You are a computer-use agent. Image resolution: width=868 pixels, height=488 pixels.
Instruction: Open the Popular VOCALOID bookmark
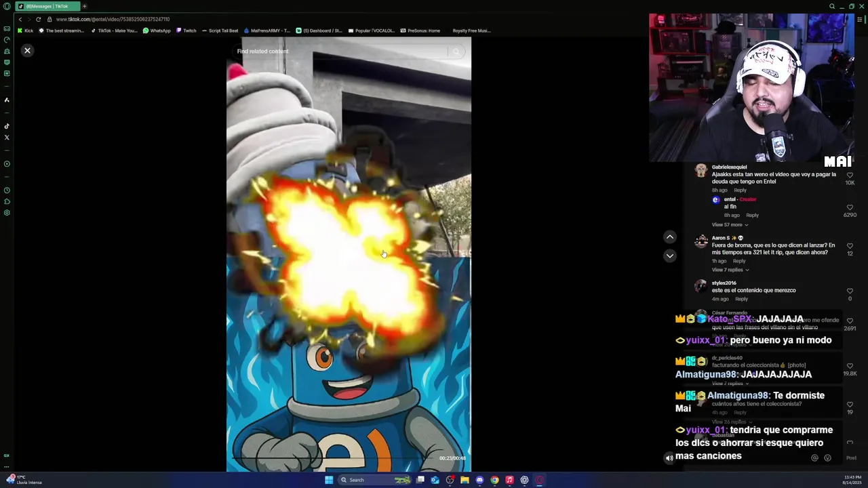tap(372, 30)
